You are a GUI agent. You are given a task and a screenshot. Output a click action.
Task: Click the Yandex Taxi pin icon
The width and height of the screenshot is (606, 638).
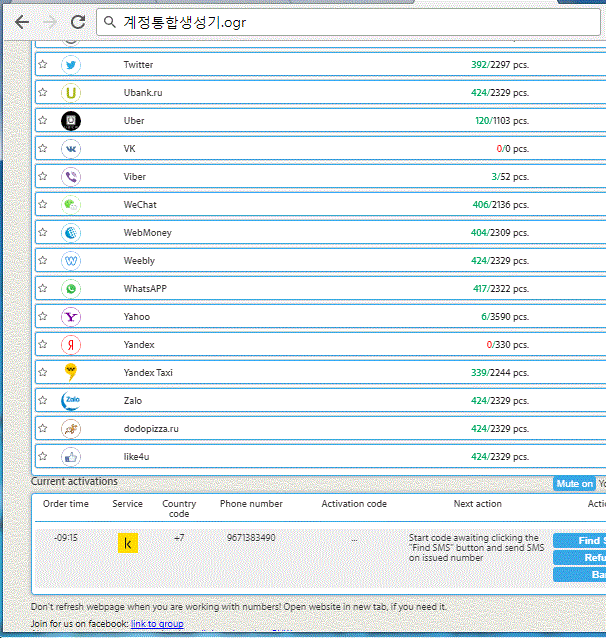coord(71,372)
